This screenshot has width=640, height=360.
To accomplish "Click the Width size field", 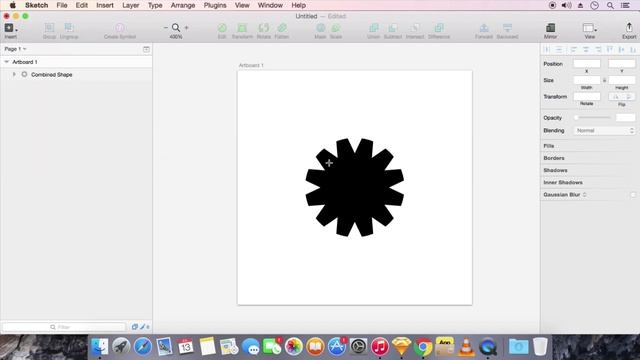I will [587, 80].
